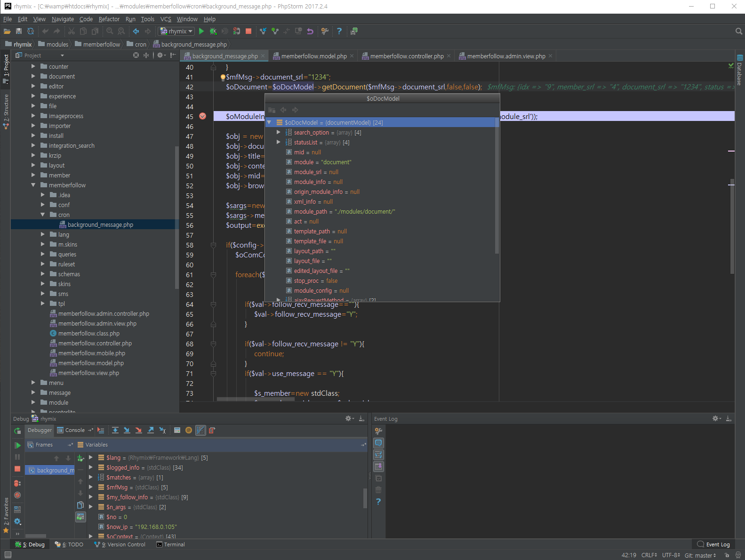Viewport: 745px width, 560px height.
Task: Click Resume Program green arrow in Debug panel
Action: click(x=17, y=445)
